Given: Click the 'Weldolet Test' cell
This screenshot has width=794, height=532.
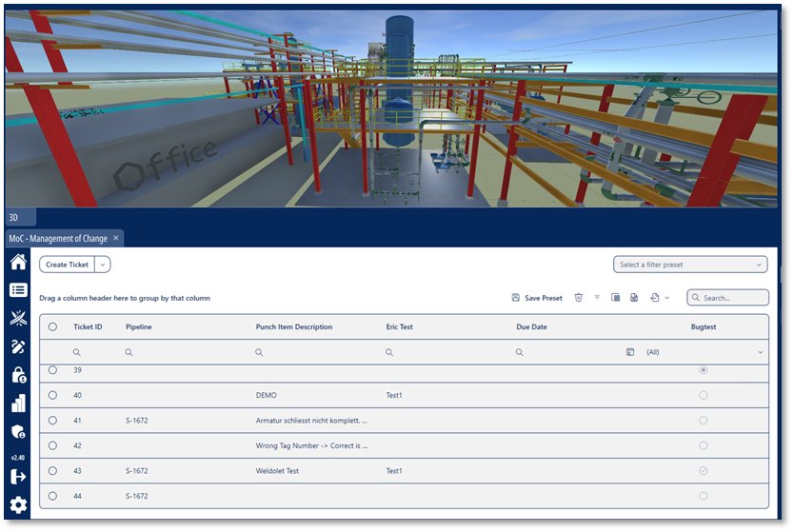Looking at the screenshot, I should click(x=277, y=471).
